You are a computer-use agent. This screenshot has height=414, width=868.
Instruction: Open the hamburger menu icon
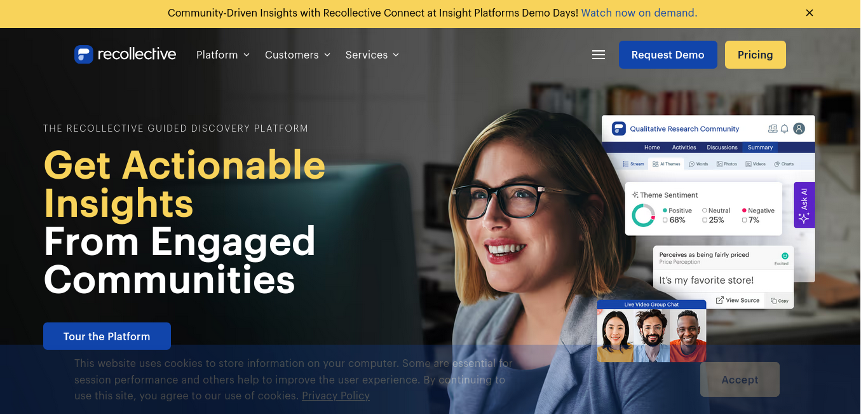599,55
